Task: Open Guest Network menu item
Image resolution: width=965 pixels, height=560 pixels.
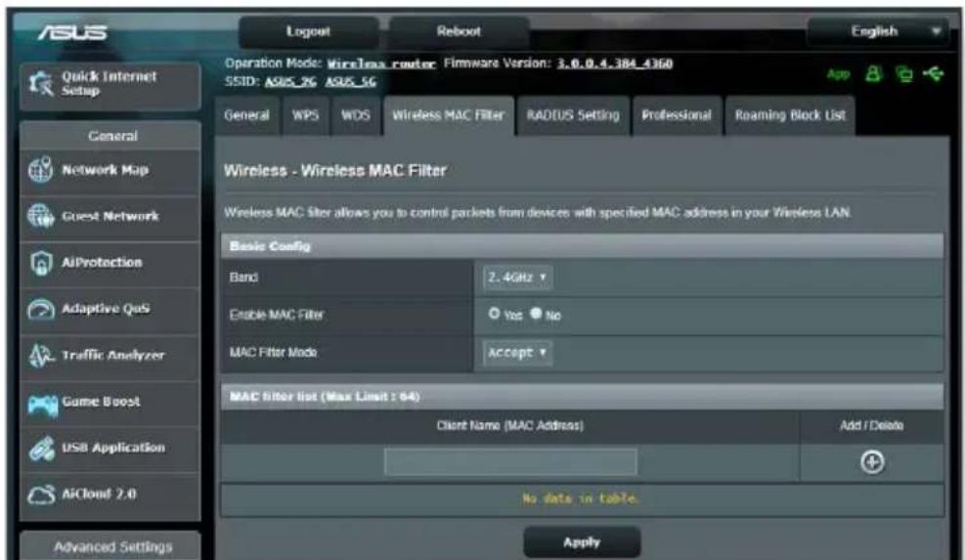Action: pos(110,217)
